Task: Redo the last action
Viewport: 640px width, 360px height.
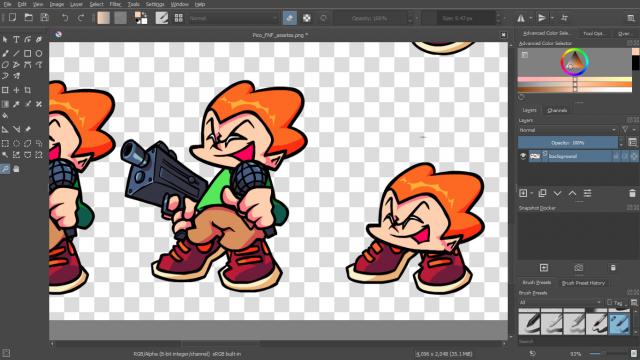Action: [x=81, y=18]
